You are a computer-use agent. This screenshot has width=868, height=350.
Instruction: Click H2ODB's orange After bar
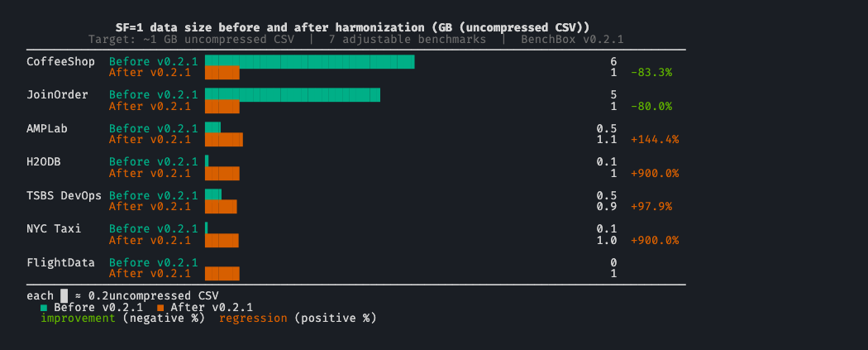pos(222,173)
